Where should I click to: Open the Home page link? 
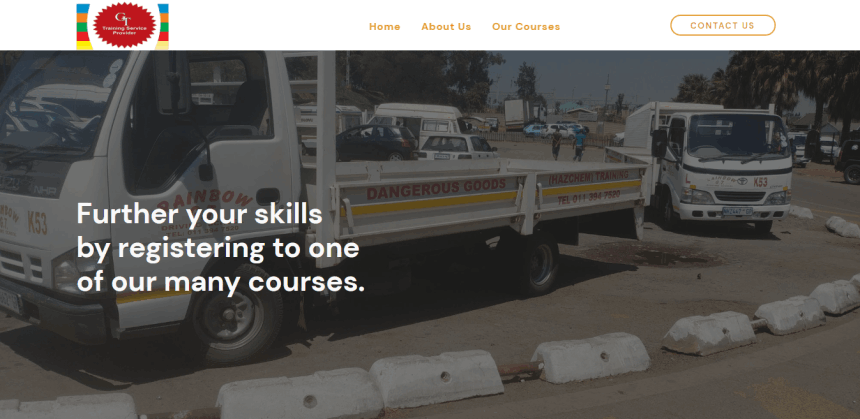point(384,26)
